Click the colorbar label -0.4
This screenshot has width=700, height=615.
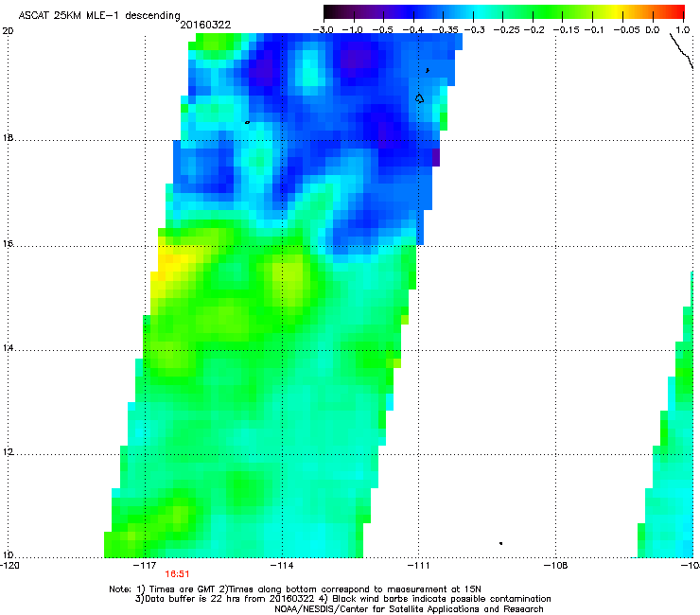pyautogui.click(x=413, y=30)
